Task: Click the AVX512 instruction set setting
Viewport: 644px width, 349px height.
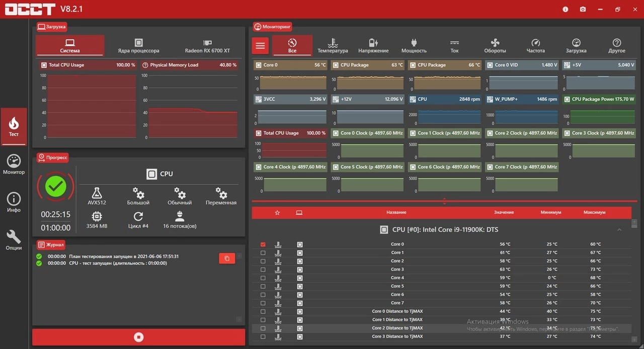Action: tap(97, 196)
